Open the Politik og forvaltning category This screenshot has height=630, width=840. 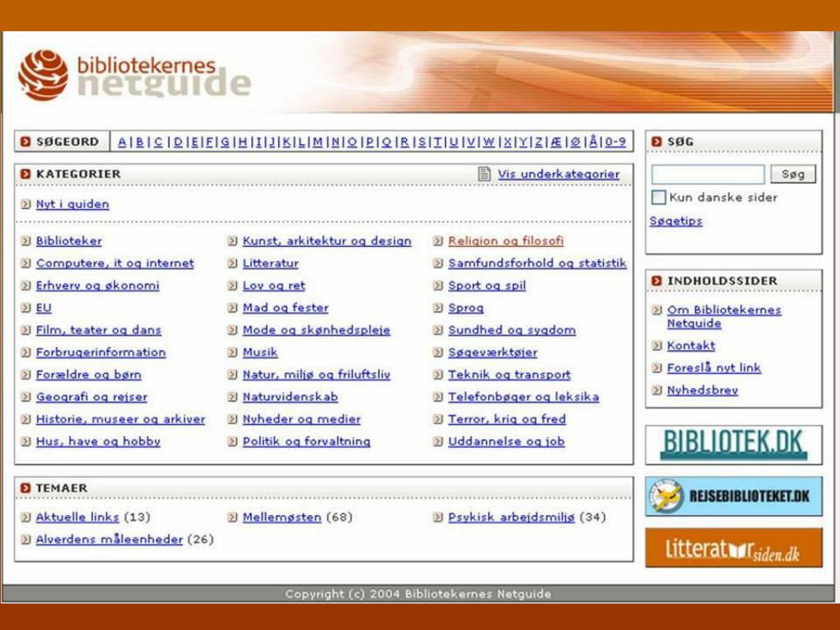307,441
